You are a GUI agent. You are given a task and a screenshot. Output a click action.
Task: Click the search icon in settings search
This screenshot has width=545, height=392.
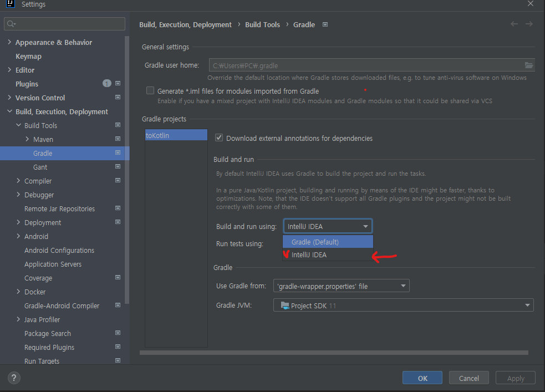coord(11,24)
